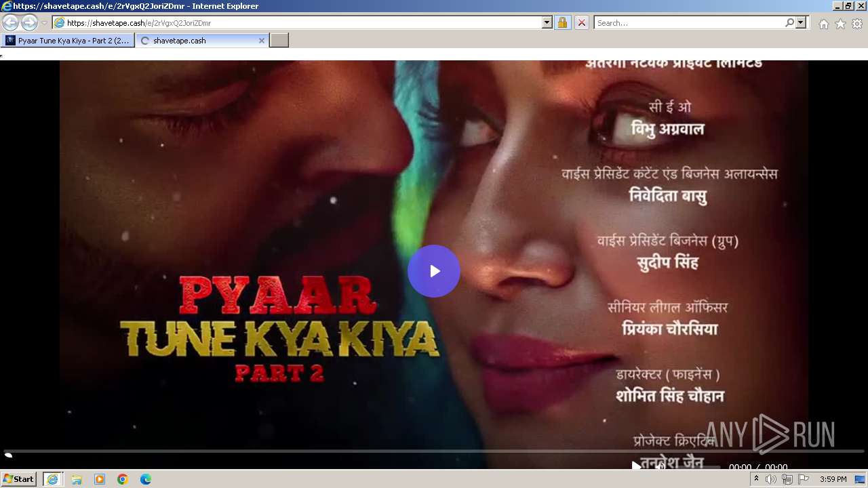The width and height of the screenshot is (868, 488).
Task: Go back with the browser Back arrow
Action: (x=10, y=22)
